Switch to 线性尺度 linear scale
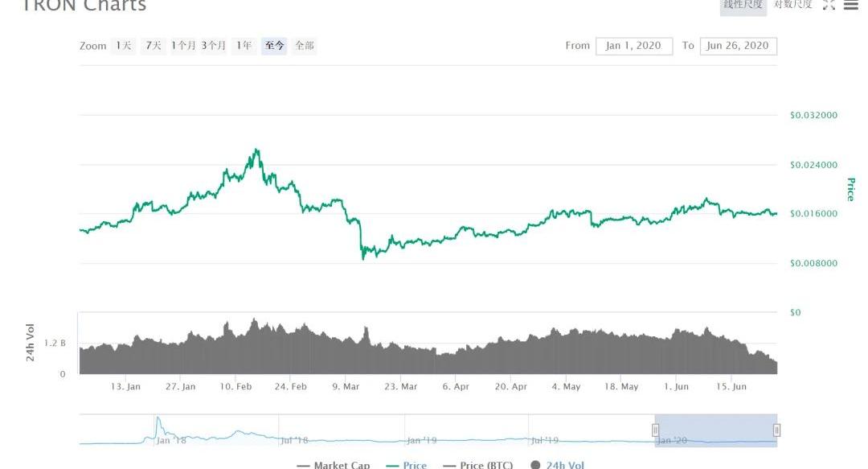The image size is (868, 469). pyautogui.click(x=743, y=5)
